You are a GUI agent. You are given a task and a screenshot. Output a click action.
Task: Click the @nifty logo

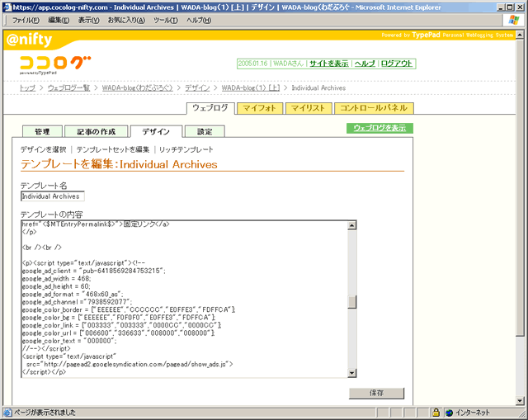tap(30, 38)
